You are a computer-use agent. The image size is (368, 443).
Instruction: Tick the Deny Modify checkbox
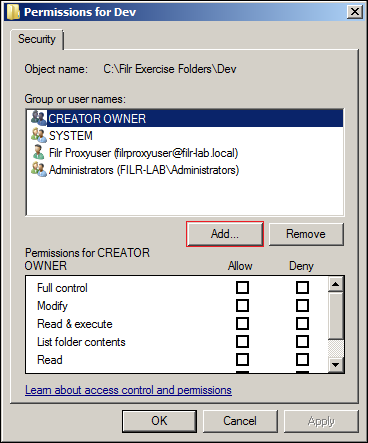coord(302,305)
